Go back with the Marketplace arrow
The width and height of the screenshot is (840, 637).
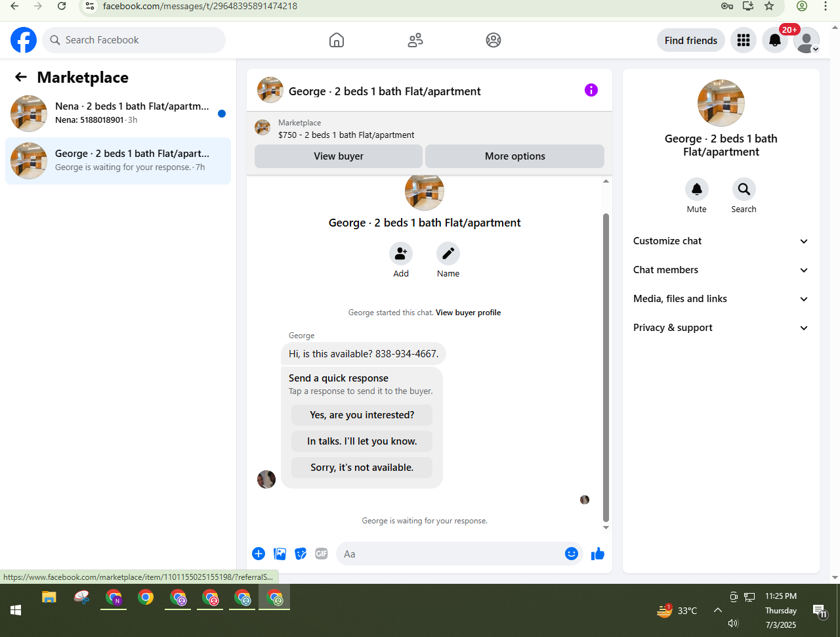click(x=21, y=77)
